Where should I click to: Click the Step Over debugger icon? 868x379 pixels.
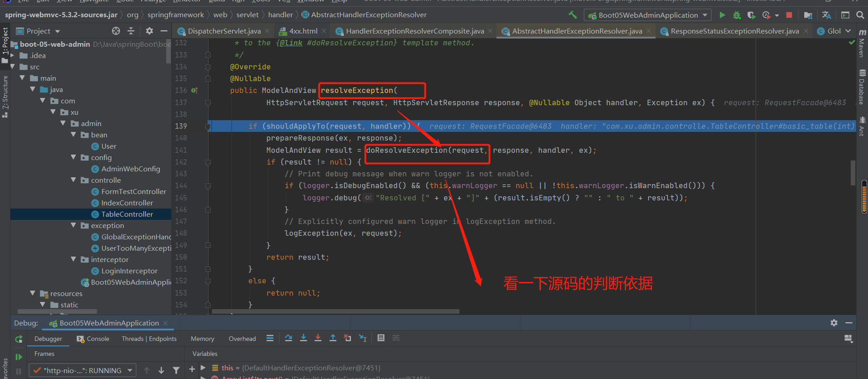289,338
